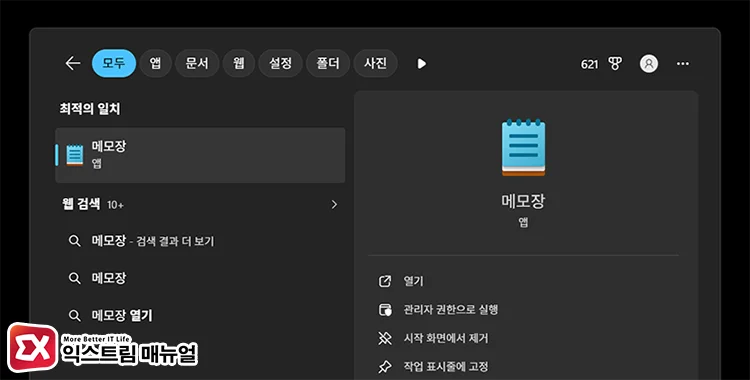Image resolution: width=750 pixels, height=380 pixels.
Task: Click the large Notepad icon in preview
Action: pos(523,147)
